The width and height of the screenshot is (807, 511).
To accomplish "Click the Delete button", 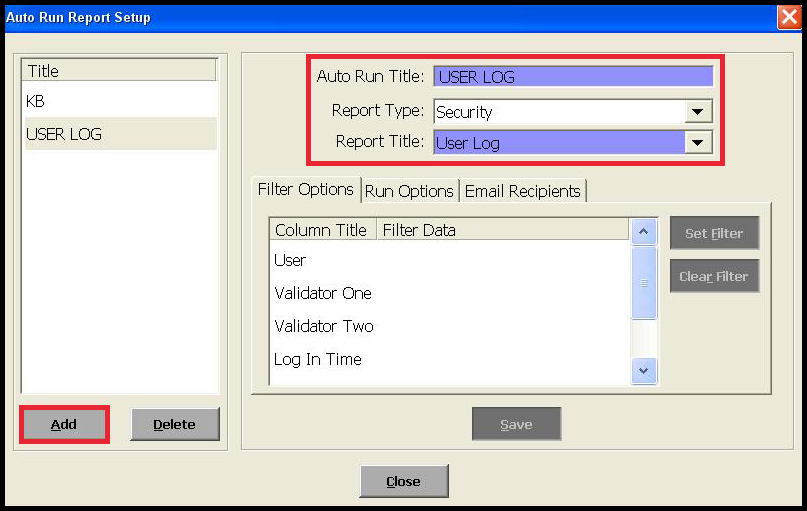I will coord(174,424).
